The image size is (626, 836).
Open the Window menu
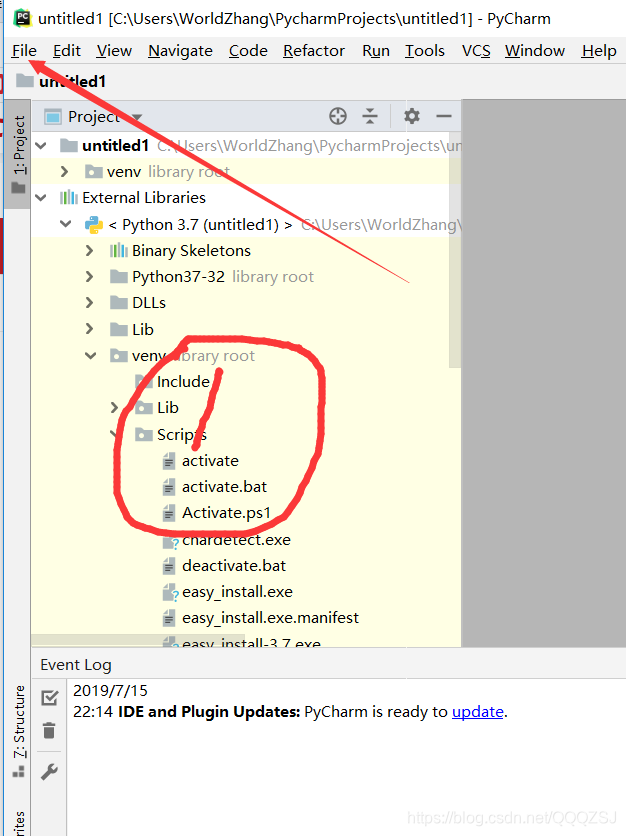535,51
